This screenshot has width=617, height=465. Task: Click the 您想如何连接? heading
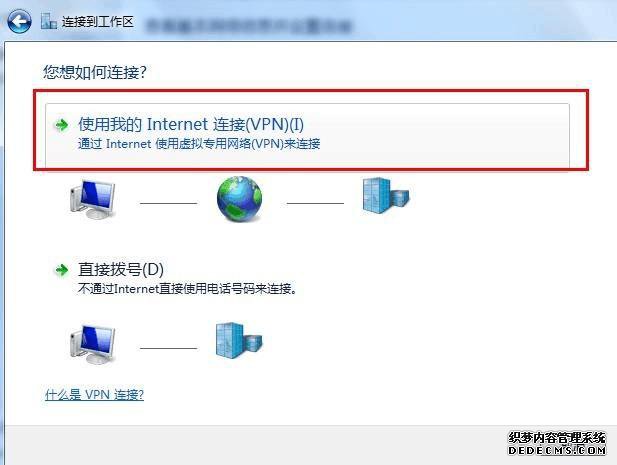point(95,72)
